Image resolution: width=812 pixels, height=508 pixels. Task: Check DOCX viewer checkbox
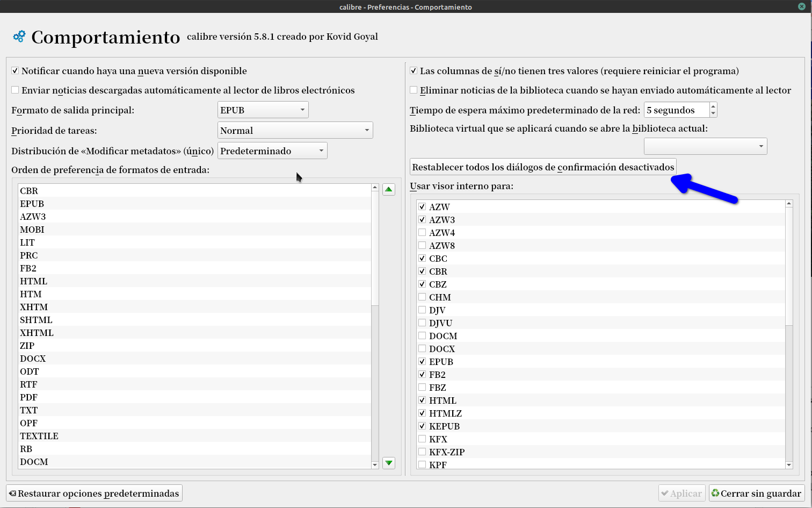pyautogui.click(x=422, y=349)
